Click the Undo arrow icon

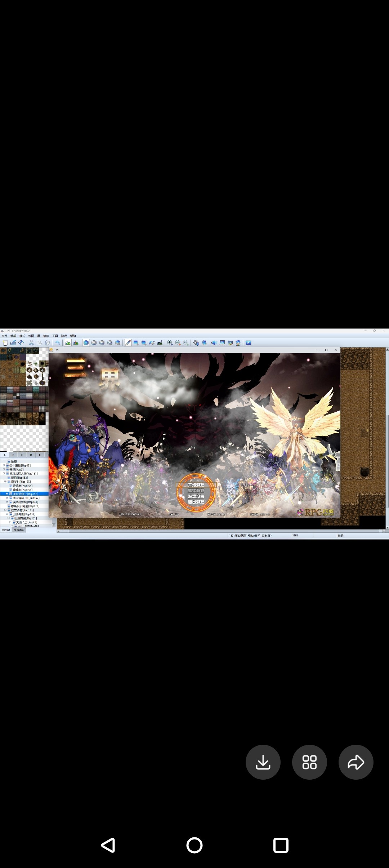click(58, 343)
